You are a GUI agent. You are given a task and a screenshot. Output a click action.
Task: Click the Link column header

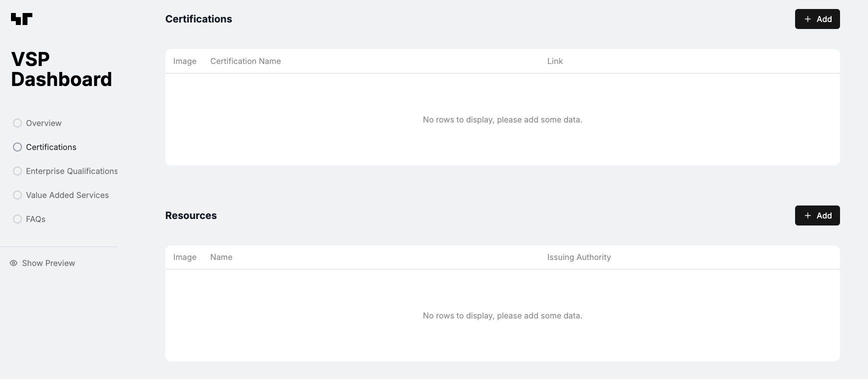(555, 61)
